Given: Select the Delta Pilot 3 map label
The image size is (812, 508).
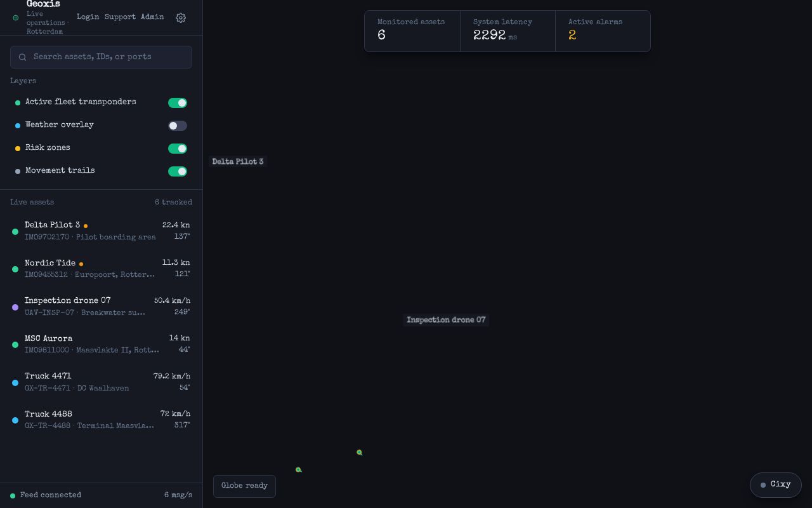Looking at the screenshot, I should click(238, 162).
